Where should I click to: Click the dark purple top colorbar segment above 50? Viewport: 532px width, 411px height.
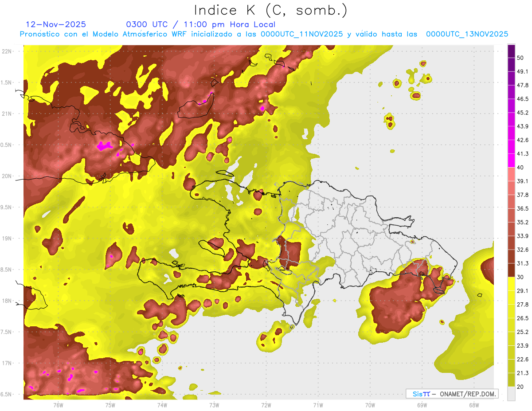pyautogui.click(x=512, y=51)
